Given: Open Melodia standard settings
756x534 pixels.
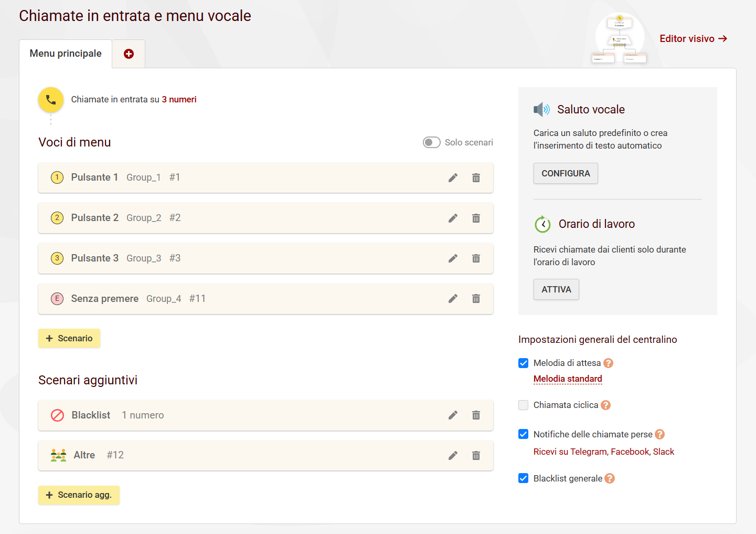Looking at the screenshot, I should point(567,379).
